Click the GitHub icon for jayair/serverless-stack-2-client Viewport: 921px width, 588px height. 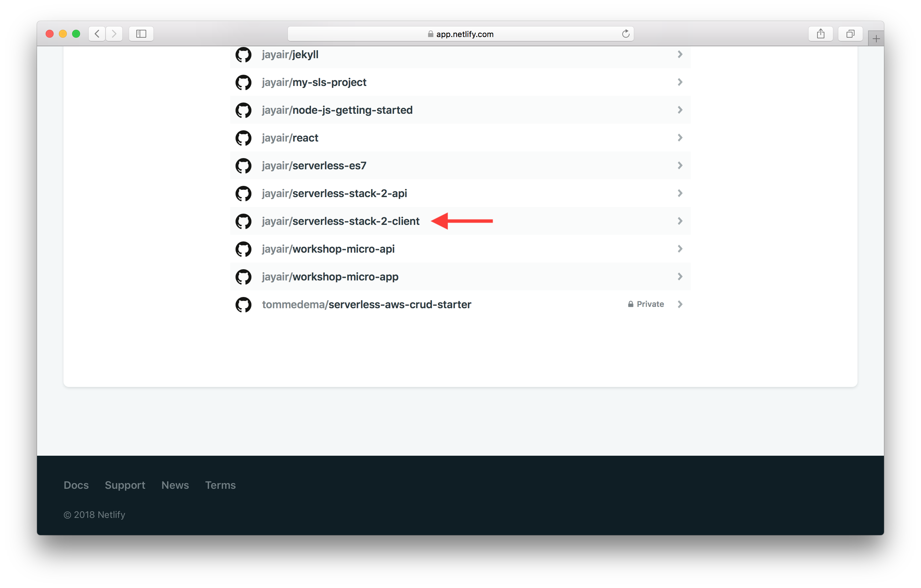pyautogui.click(x=243, y=221)
